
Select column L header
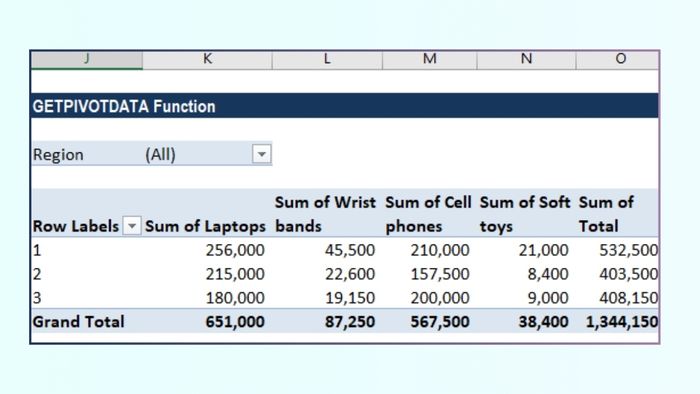pos(327,59)
